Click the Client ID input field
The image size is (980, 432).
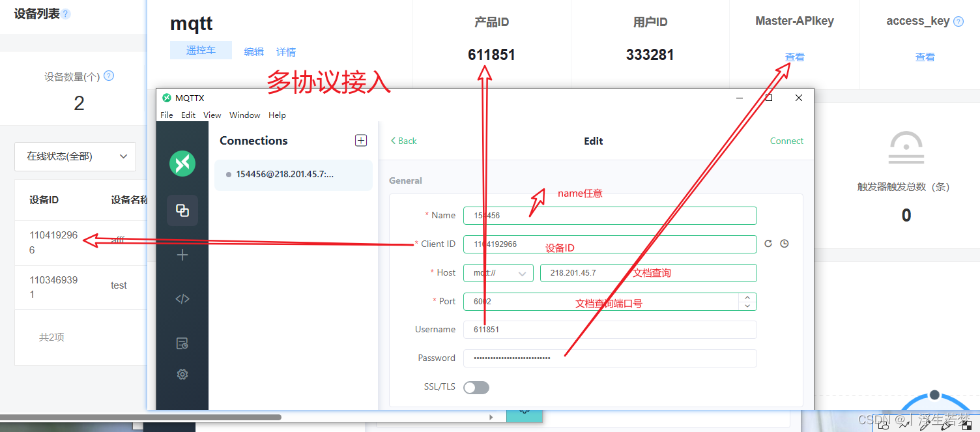click(x=610, y=244)
